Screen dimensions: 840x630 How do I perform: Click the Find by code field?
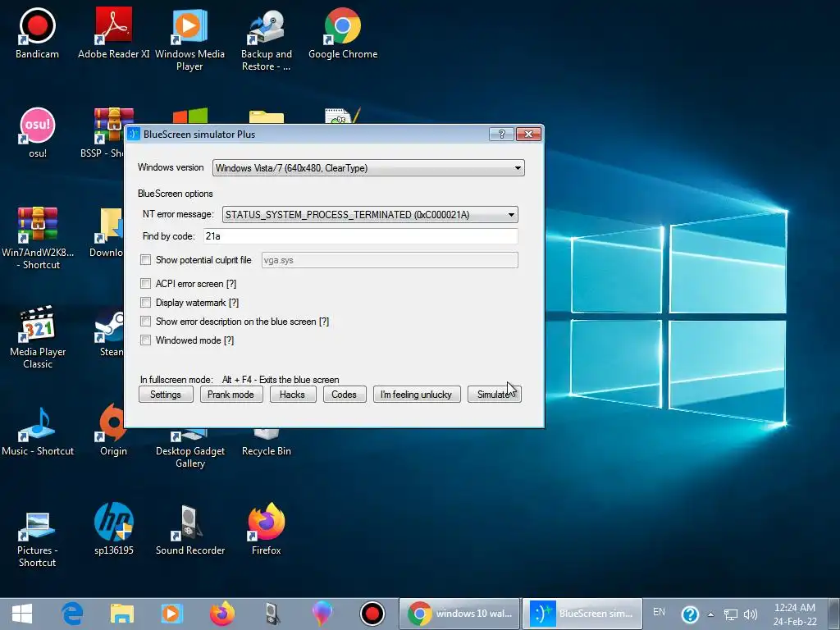pos(361,236)
